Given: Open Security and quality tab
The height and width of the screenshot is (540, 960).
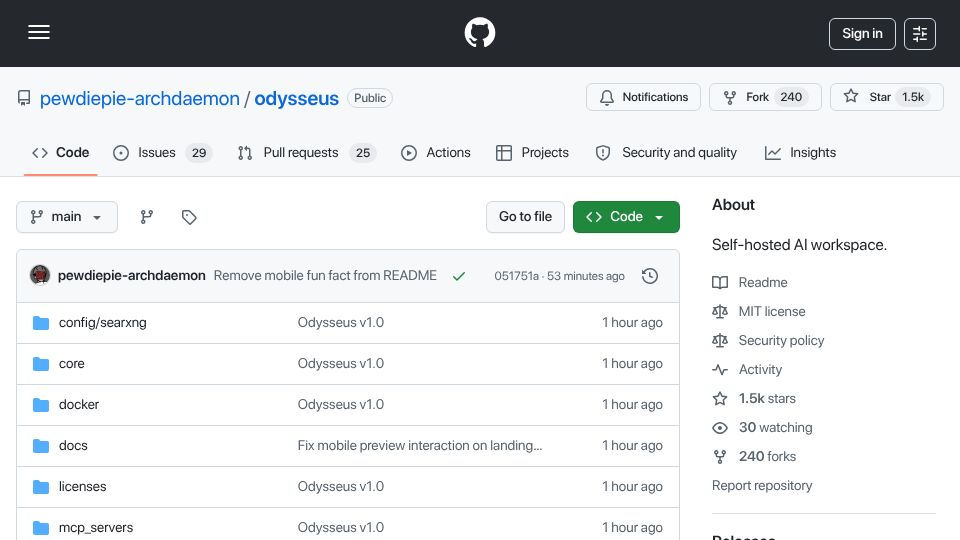Looking at the screenshot, I should (x=666, y=153).
